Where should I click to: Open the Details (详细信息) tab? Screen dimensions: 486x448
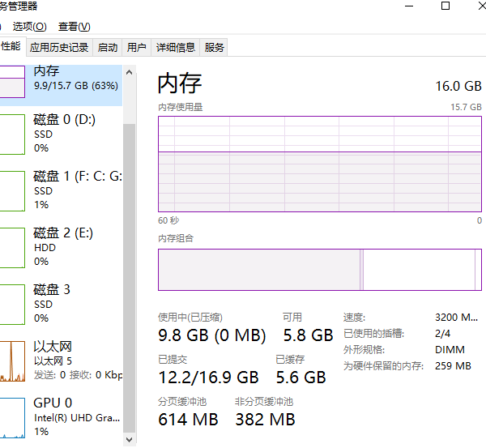click(x=176, y=48)
